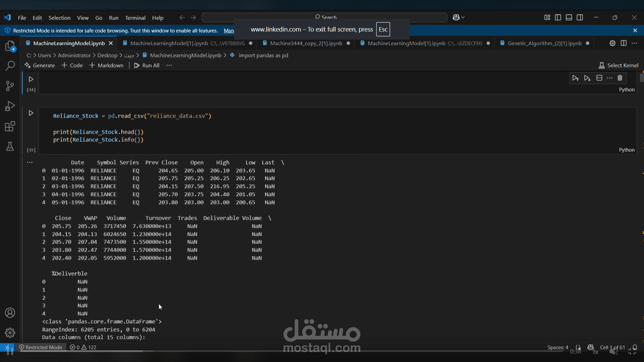Click Run All in notebook toolbar
The height and width of the screenshot is (362, 644).
147,65
